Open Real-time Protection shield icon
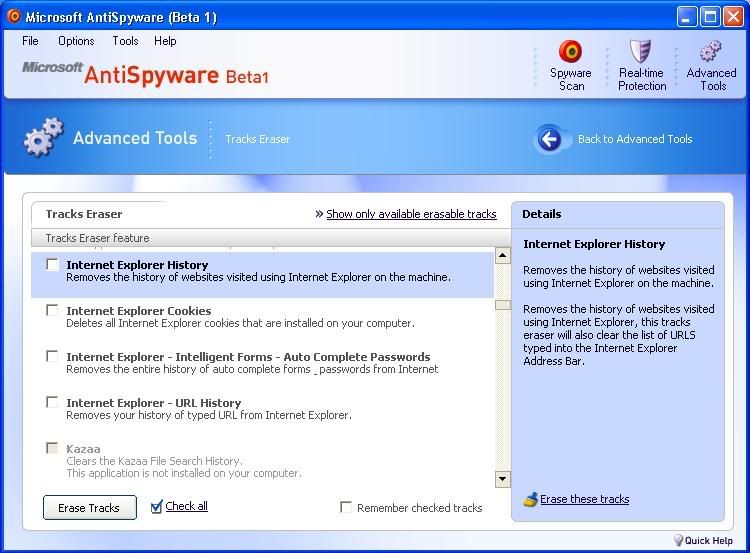 coord(640,51)
